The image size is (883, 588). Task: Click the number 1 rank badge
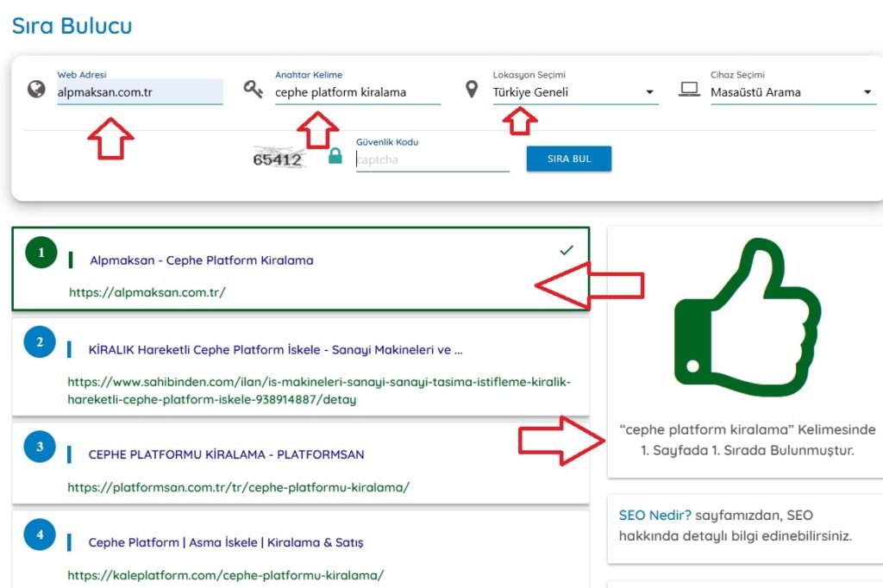pyautogui.click(x=41, y=253)
